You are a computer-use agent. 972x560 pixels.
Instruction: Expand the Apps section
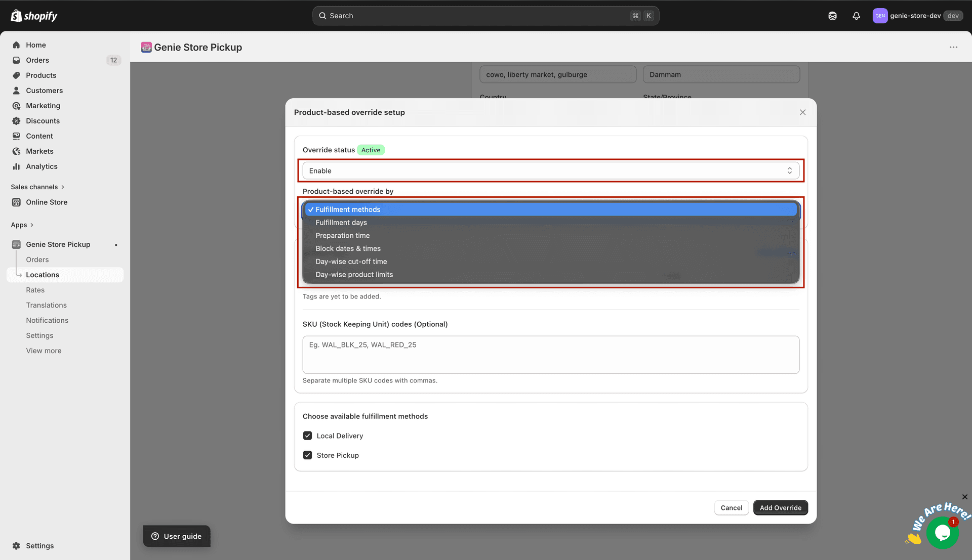pyautogui.click(x=22, y=225)
